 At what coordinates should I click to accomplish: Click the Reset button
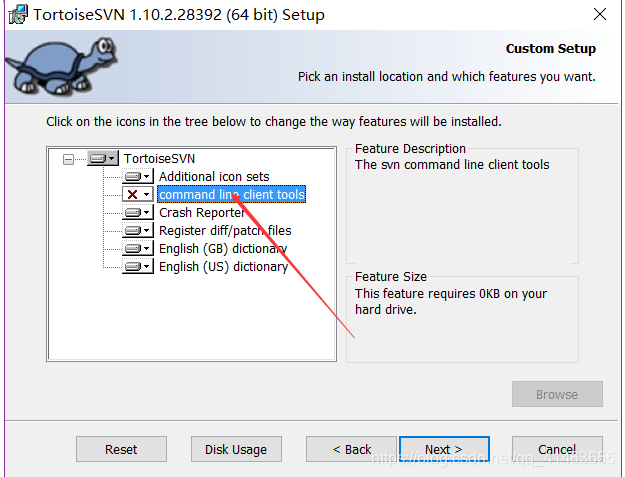pyautogui.click(x=121, y=449)
